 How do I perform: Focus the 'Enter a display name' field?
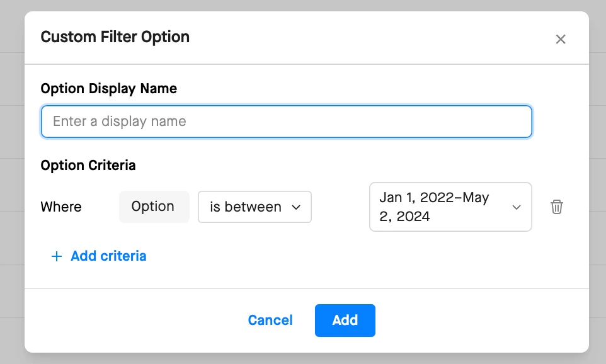286,122
